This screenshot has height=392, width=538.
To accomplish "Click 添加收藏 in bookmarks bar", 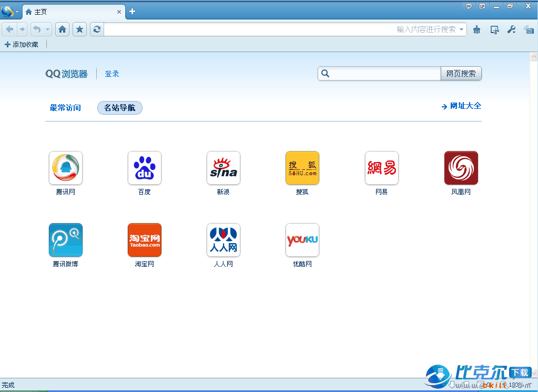I will click(21, 45).
